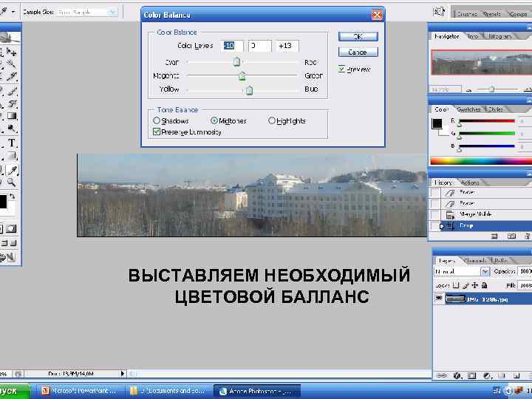Click lock position icon in Layers

[x=475, y=285]
